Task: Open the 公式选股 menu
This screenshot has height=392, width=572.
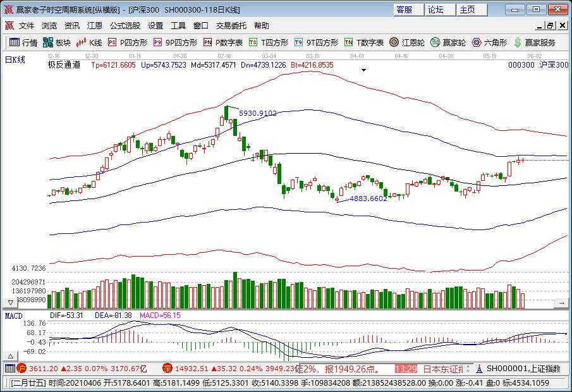Action: [125, 25]
